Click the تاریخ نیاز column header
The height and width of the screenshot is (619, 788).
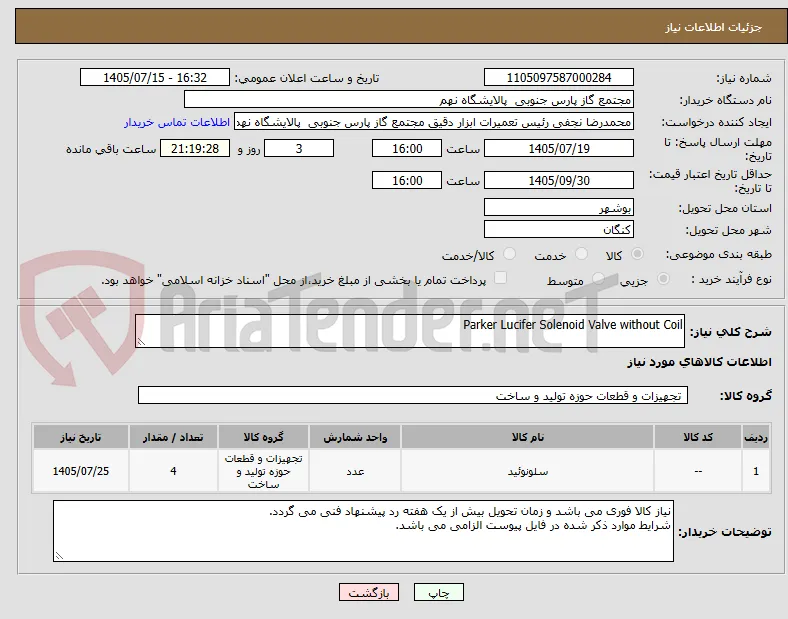click(81, 437)
